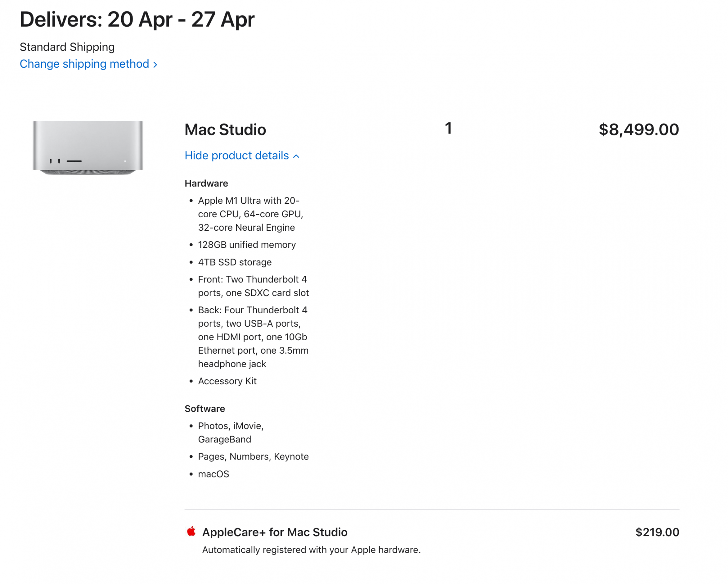Click the Pages, Numbers, Keynote item

(253, 457)
